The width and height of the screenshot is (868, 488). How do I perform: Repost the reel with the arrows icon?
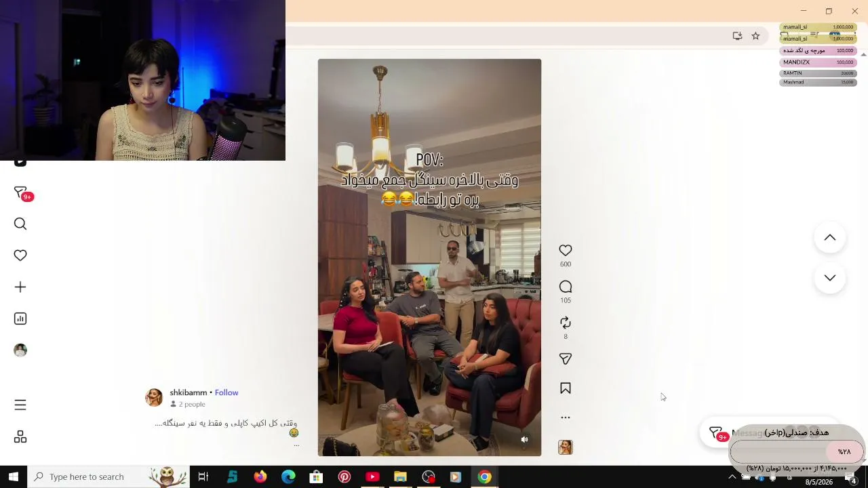pos(566,323)
